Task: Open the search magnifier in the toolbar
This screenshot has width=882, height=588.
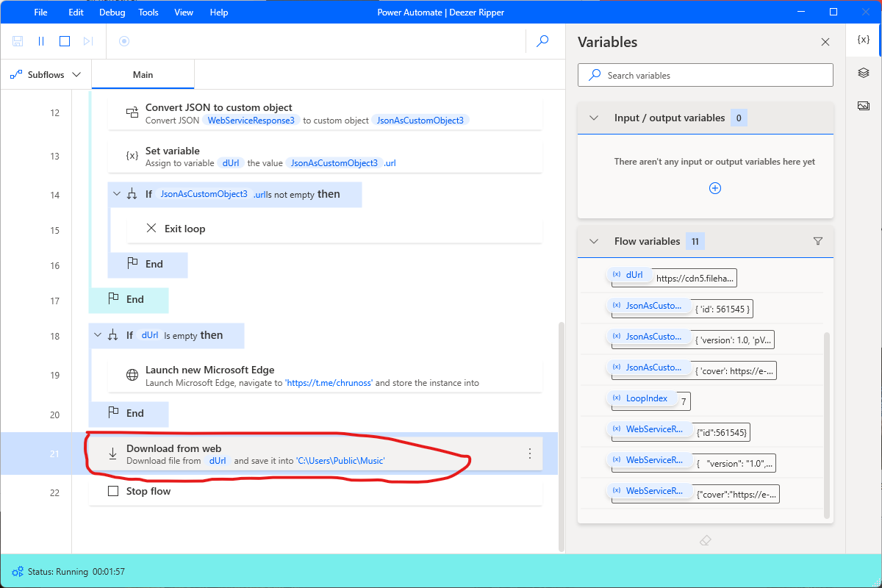Action: pyautogui.click(x=542, y=42)
